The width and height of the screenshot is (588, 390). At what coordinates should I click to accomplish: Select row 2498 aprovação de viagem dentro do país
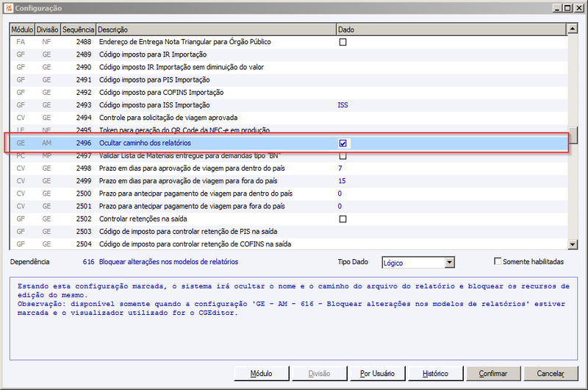tap(289, 169)
